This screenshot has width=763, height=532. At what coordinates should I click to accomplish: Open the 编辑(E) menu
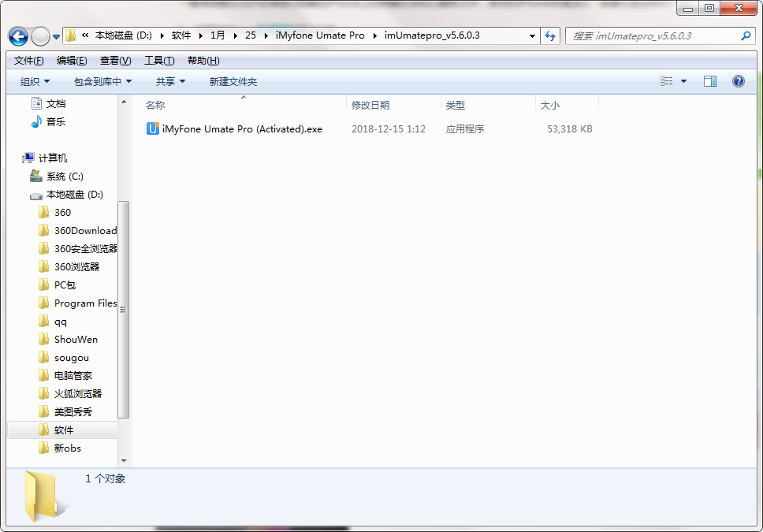click(72, 61)
